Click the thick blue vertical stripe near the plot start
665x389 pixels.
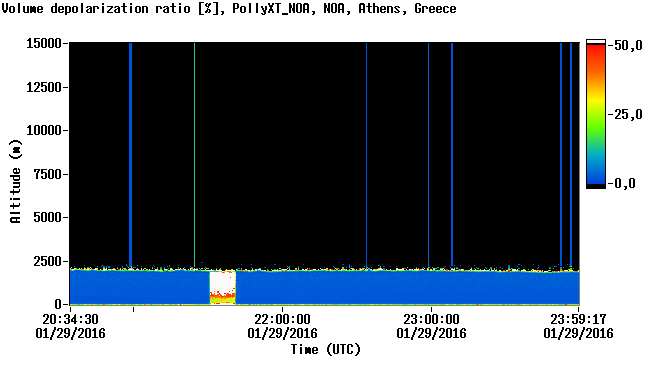pyautogui.click(x=131, y=155)
